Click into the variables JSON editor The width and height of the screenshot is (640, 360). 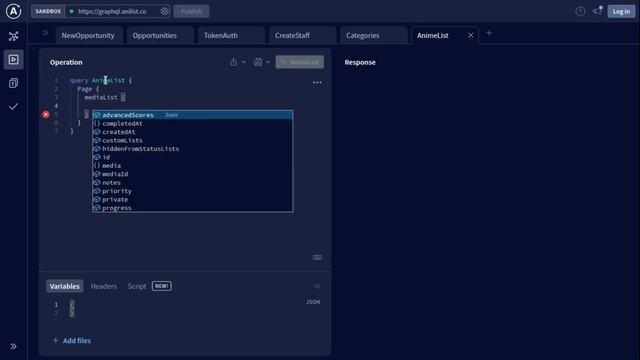(x=184, y=309)
